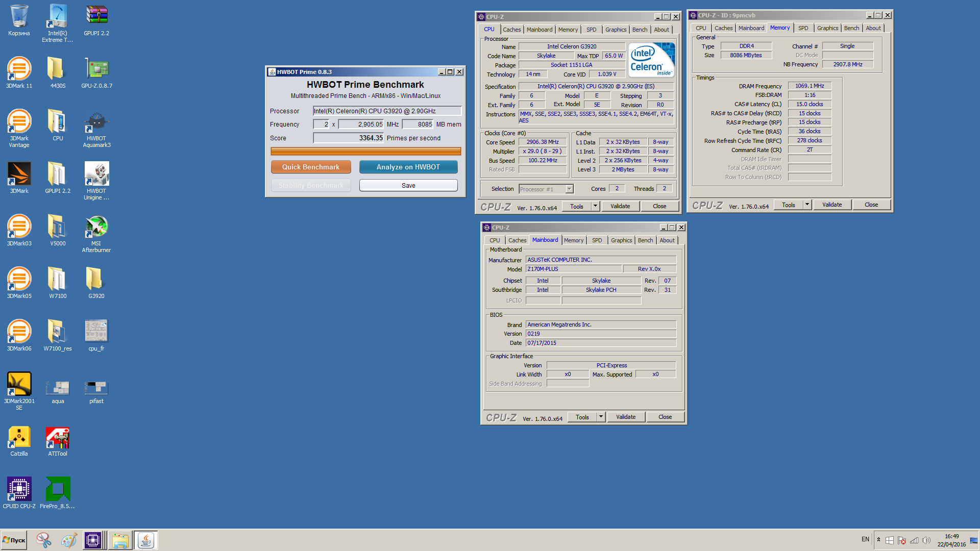This screenshot has width=980, height=551.
Task: Open FirePro_8.5 desktop icon
Action: coord(58,493)
